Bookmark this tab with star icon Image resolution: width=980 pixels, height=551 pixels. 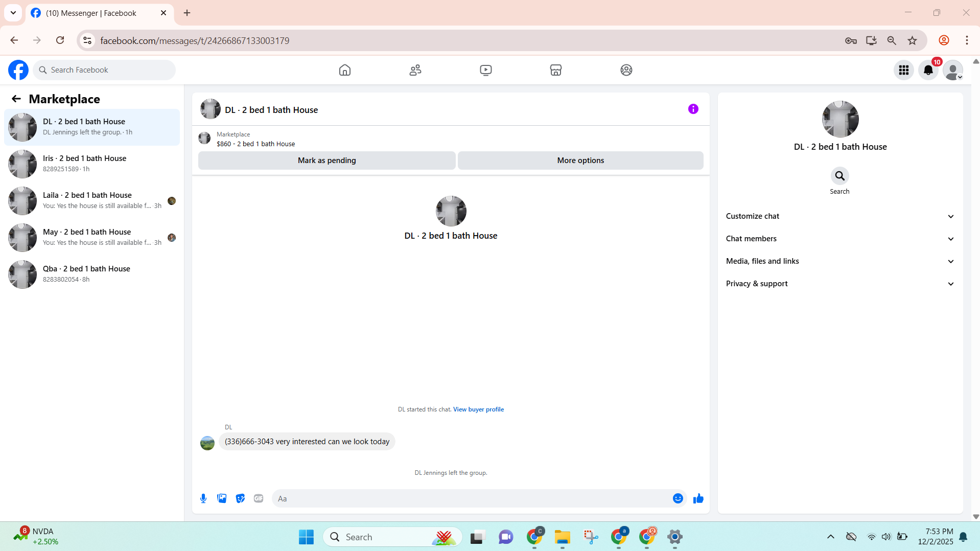(x=913, y=40)
